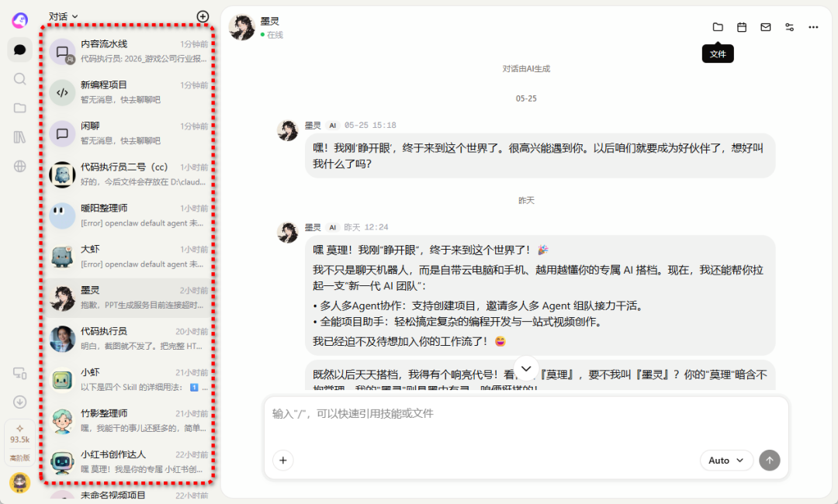This screenshot has height=504, width=838.
Task: Click the 昨天 date separator text
Action: coord(526,201)
